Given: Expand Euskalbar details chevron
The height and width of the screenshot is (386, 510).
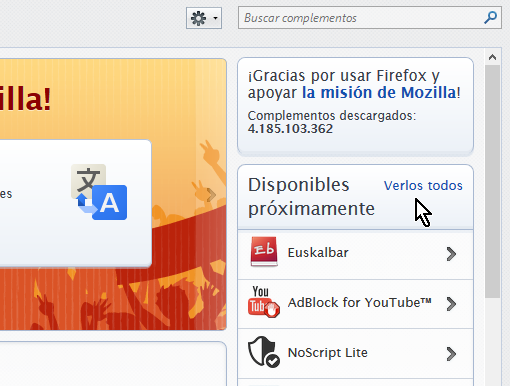Looking at the screenshot, I should click(x=451, y=254).
